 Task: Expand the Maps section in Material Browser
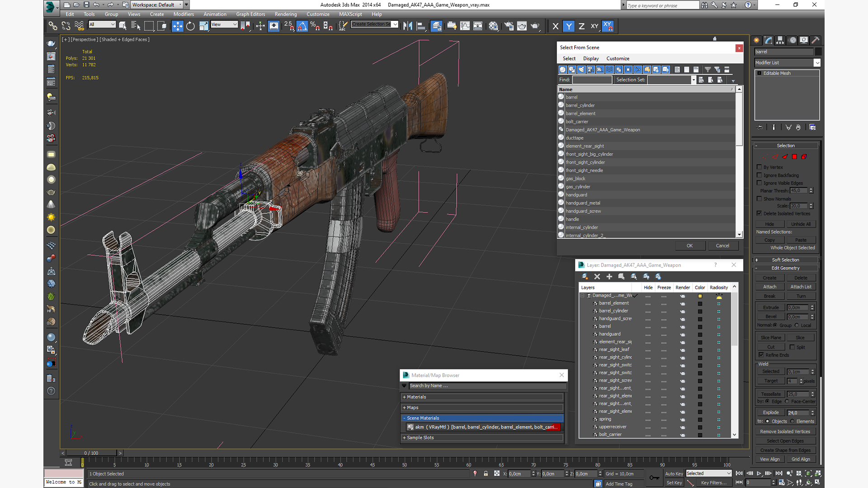tap(482, 408)
